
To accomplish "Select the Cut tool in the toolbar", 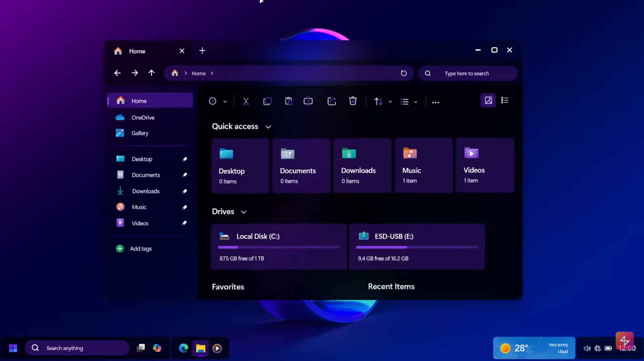I will tap(246, 101).
